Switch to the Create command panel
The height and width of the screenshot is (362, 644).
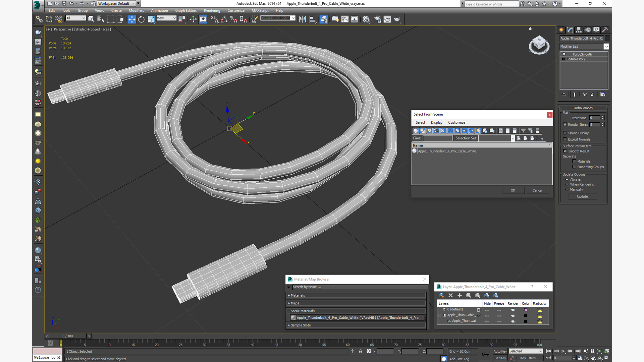click(561, 30)
